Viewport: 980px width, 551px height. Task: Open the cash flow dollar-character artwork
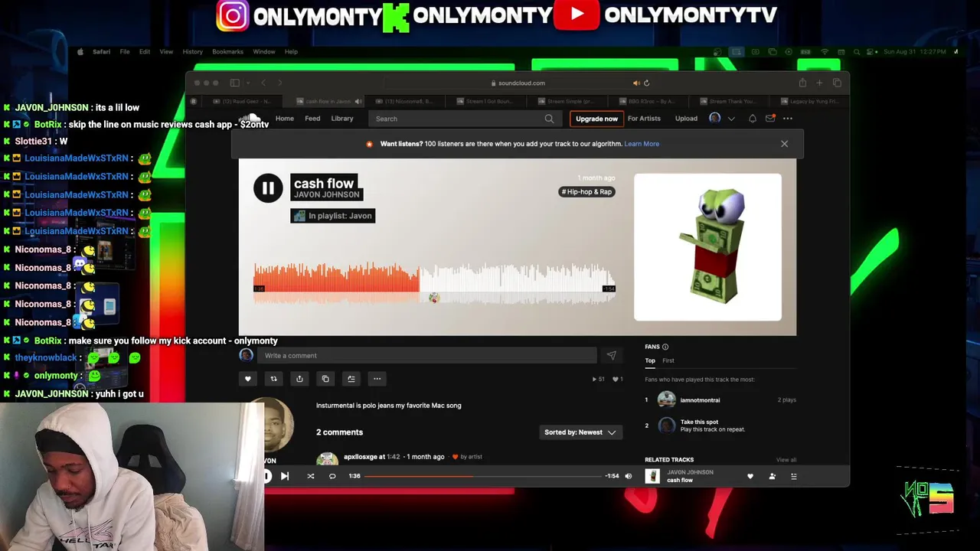pyautogui.click(x=707, y=246)
